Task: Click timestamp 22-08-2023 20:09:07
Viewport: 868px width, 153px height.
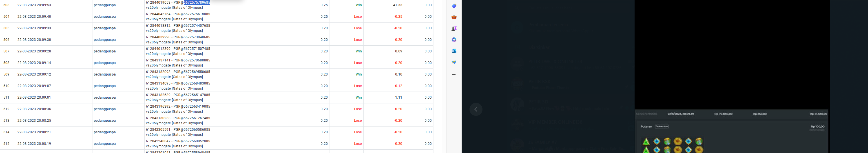Action: click(x=34, y=86)
